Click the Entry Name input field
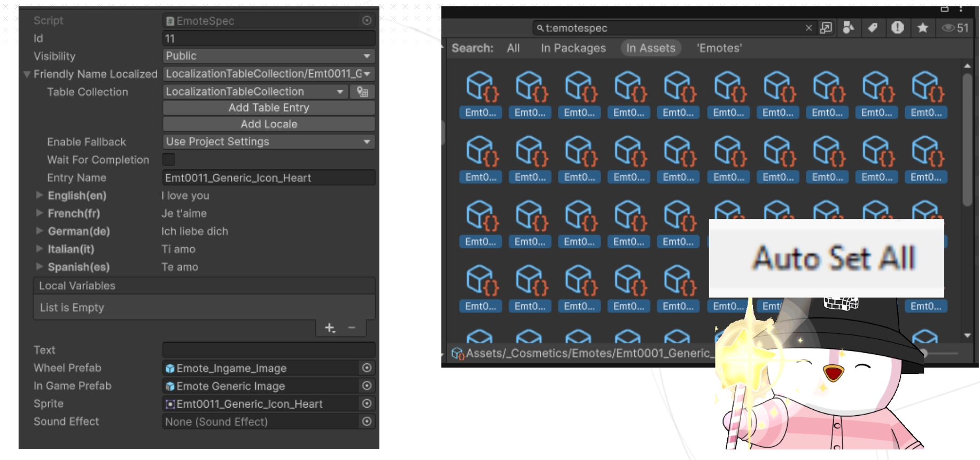Viewport: 980px width, 460px height. point(268,178)
